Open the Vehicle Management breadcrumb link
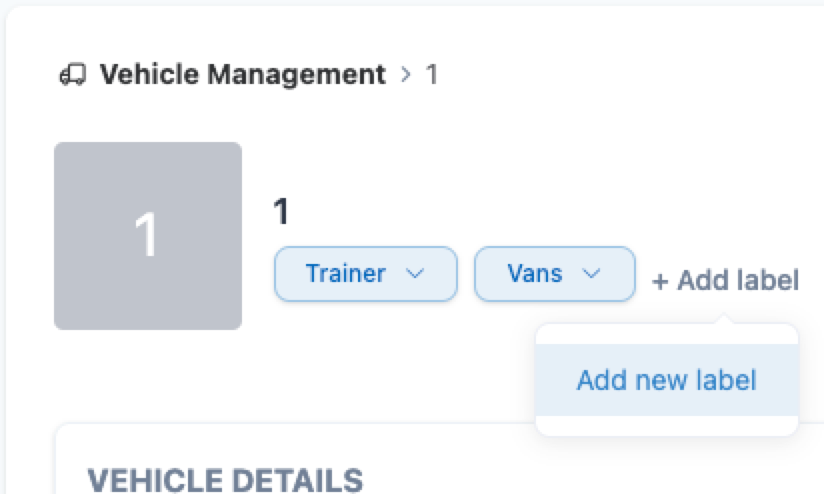824x494 pixels. (242, 74)
